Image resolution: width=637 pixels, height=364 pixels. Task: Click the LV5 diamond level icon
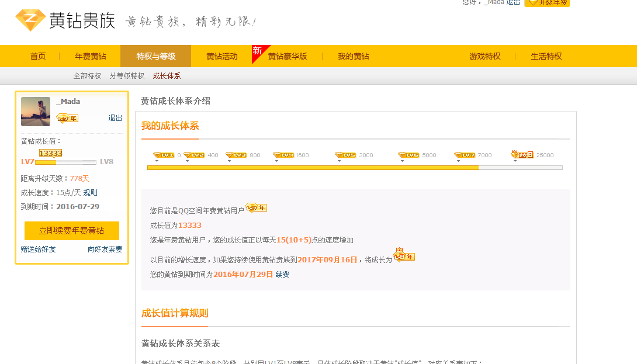[x=345, y=155]
